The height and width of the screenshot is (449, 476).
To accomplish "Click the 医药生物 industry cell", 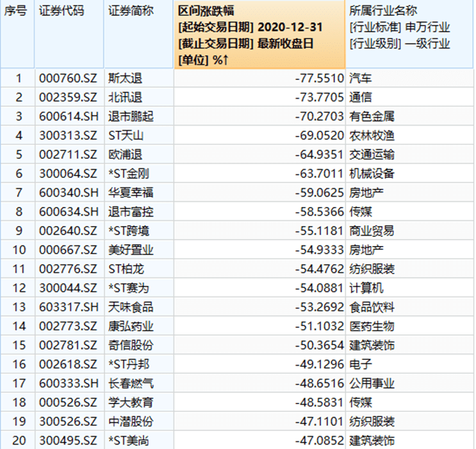I will 372,326.
